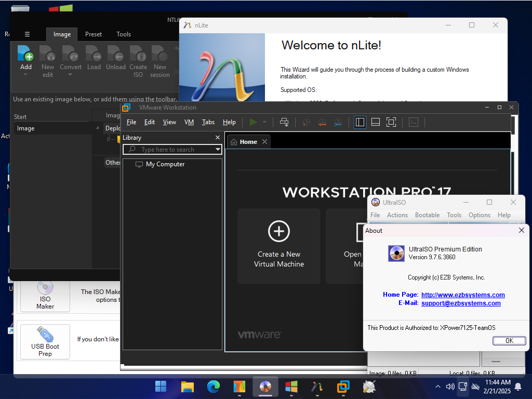Collapse the Image group in NTLite Start panel
The width and height of the screenshot is (532, 399).
pos(97,128)
